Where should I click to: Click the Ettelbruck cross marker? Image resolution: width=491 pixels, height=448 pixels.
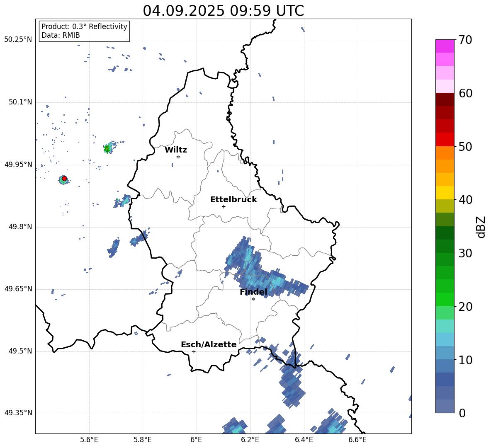click(x=224, y=206)
